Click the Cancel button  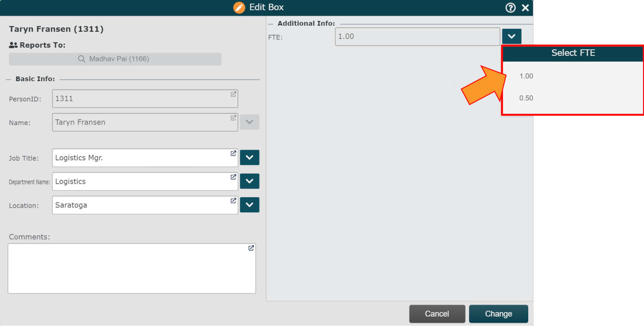point(437,314)
